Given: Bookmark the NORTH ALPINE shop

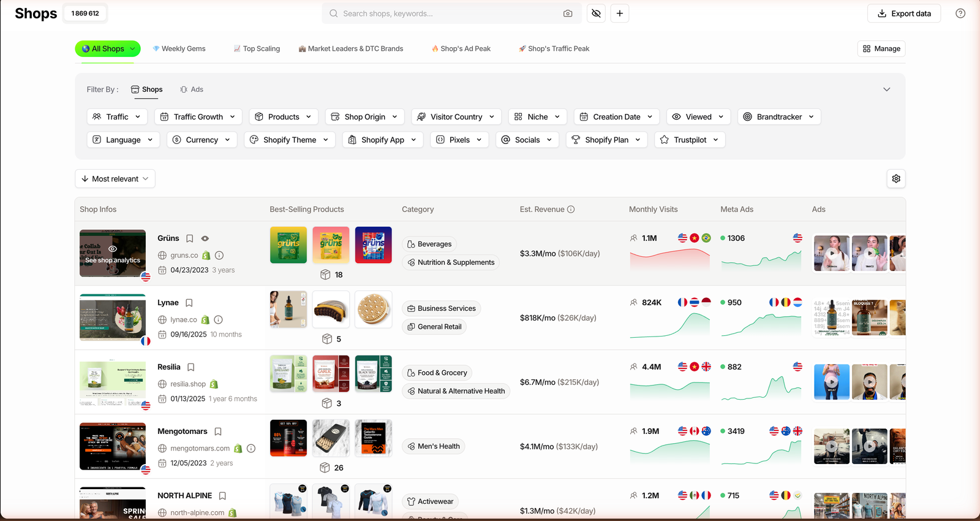Looking at the screenshot, I should coord(223,496).
